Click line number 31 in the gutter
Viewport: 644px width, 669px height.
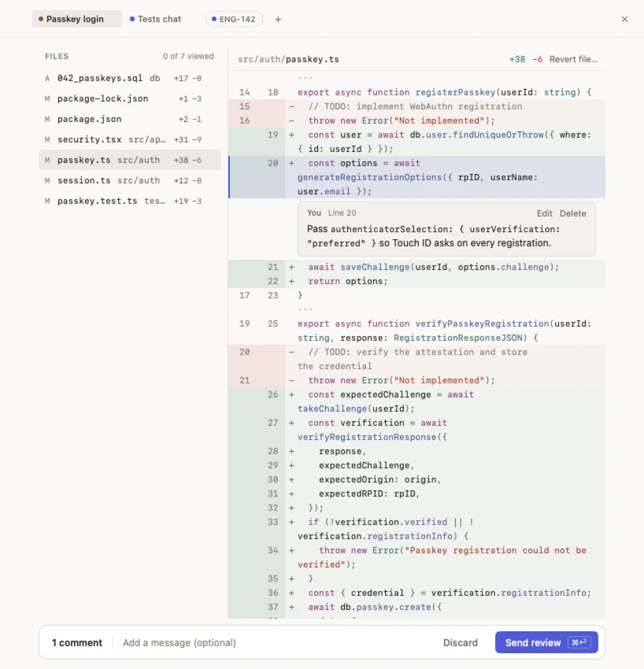tap(272, 493)
